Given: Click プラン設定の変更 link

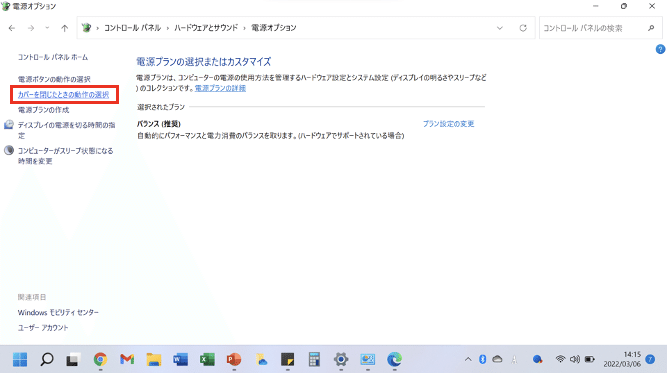Looking at the screenshot, I should coord(448,124).
